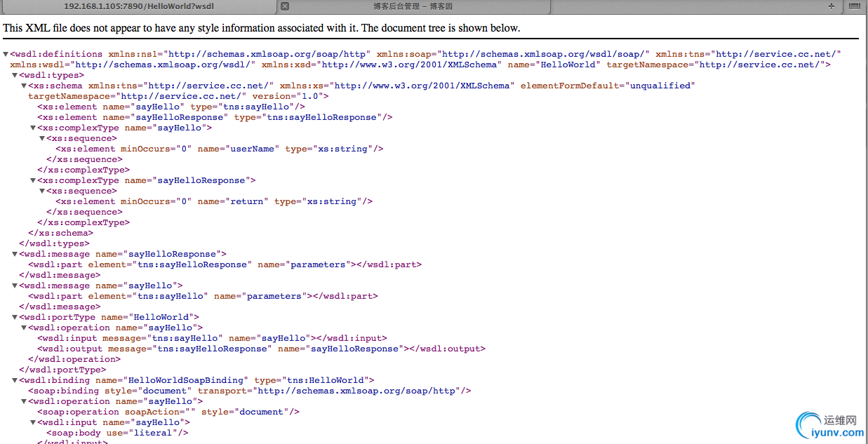
Task: Click xs:element name="sayHello" type="tns:sayHello" line
Action: coord(171,107)
